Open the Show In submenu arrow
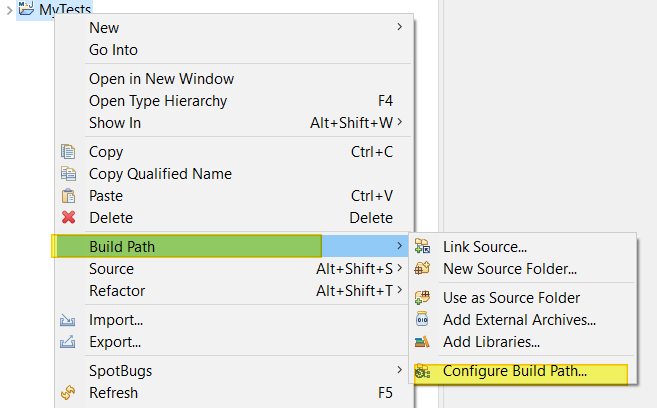The height and width of the screenshot is (408, 657). 400,123
